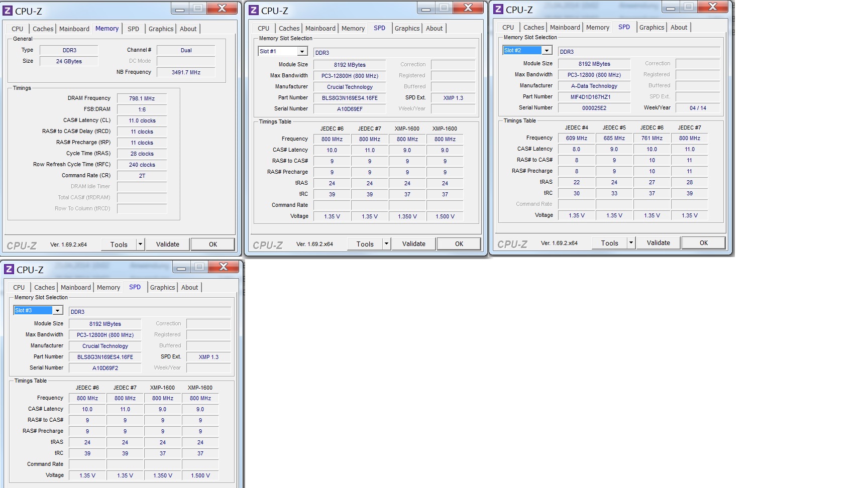Click the CPU-Z logo icon in Slot #3 window titlebar
This screenshot has width=868, height=488.
click(x=9, y=269)
